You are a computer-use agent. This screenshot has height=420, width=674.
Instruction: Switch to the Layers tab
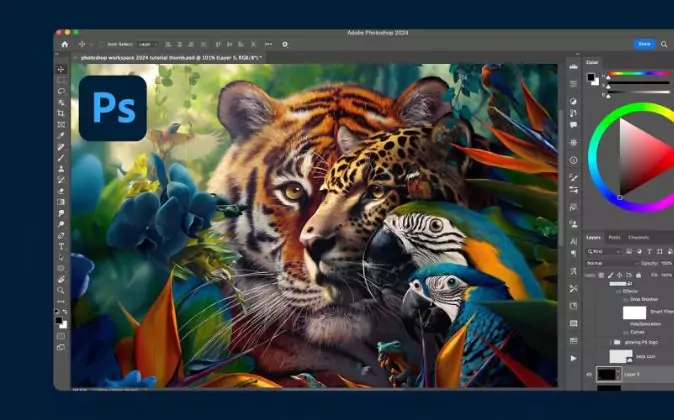594,237
